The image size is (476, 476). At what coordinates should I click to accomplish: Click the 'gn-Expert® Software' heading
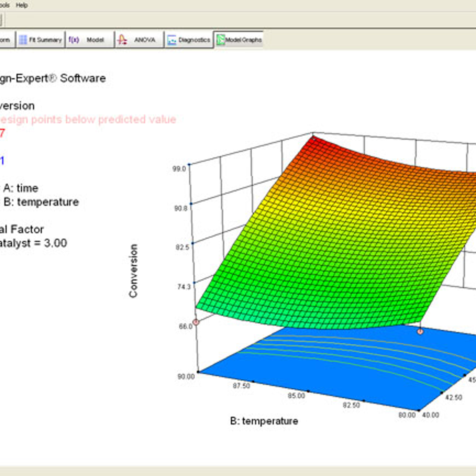pyautogui.click(x=53, y=78)
